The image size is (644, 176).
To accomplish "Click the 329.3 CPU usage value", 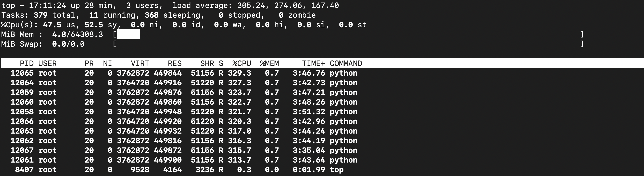I will pos(239,73).
